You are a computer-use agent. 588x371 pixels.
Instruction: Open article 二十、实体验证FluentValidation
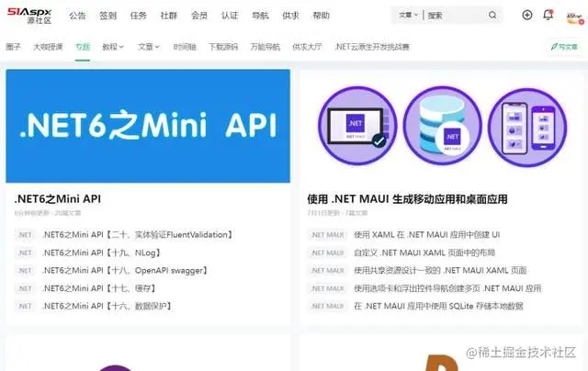(138, 235)
